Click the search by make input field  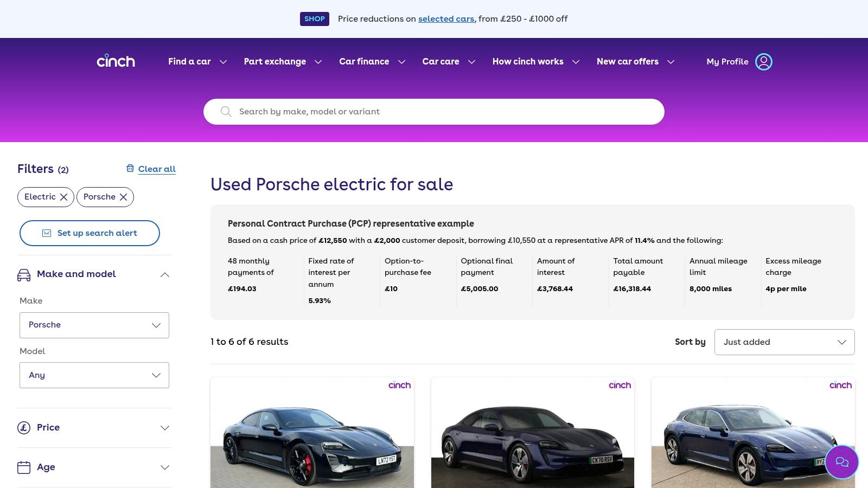[445, 112]
